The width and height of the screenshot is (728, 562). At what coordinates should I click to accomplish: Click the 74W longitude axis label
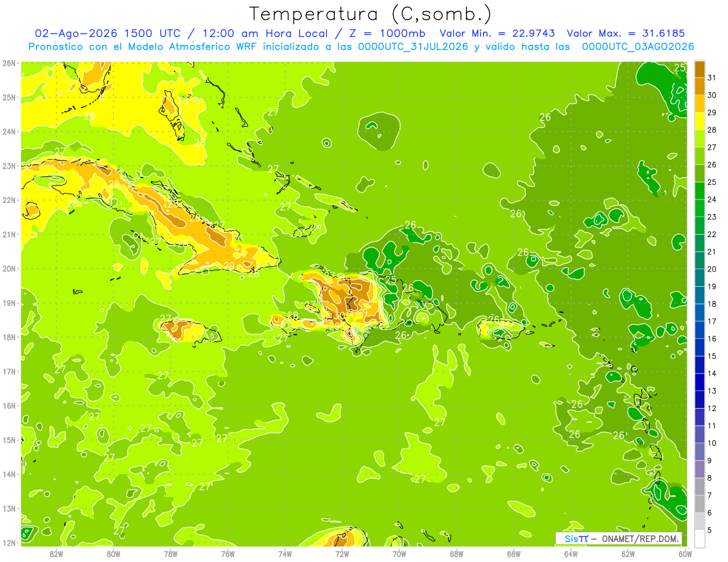click(x=285, y=554)
